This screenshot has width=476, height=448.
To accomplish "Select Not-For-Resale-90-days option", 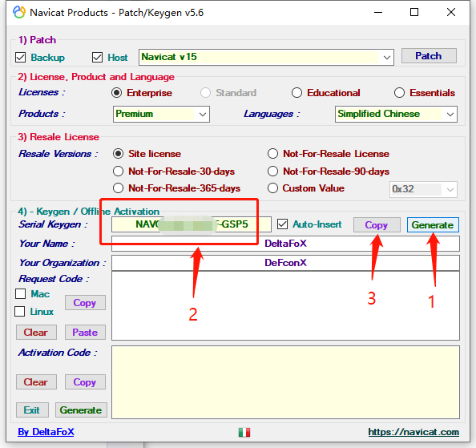I will click(x=272, y=172).
